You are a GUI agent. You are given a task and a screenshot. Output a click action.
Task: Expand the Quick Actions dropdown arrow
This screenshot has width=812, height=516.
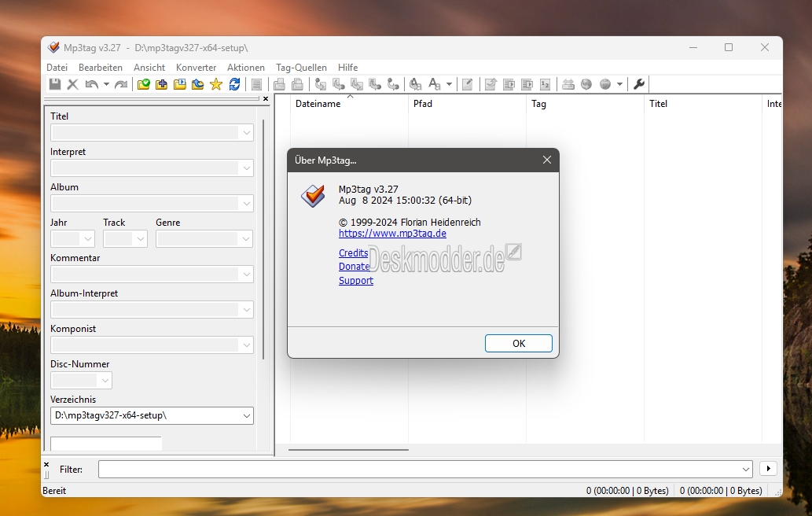click(449, 84)
